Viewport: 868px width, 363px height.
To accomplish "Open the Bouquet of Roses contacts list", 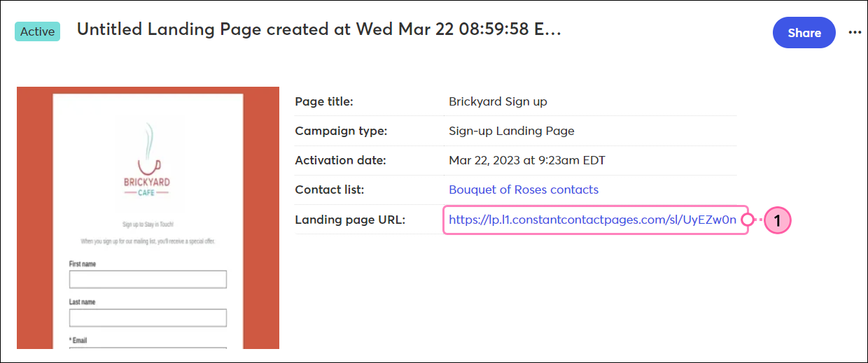I will [524, 190].
